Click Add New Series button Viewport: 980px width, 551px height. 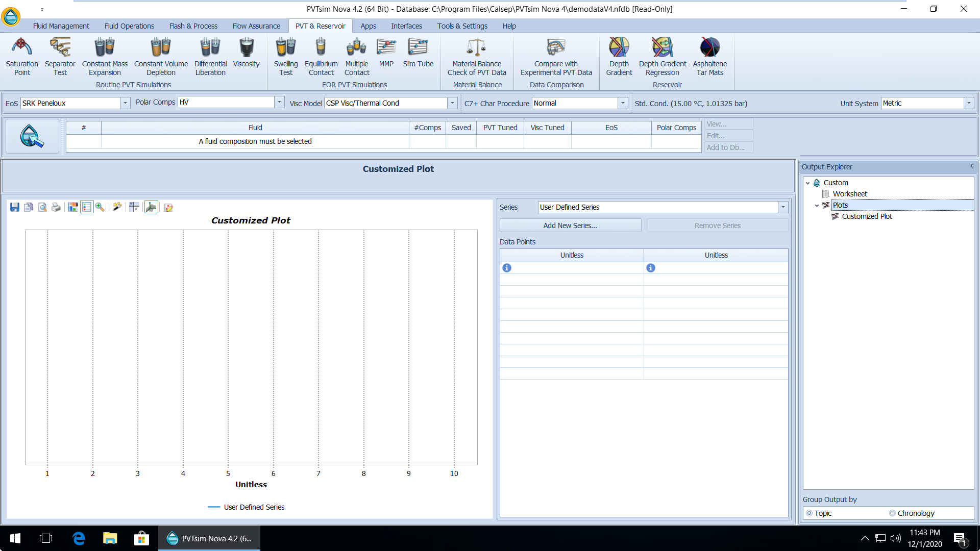(570, 226)
